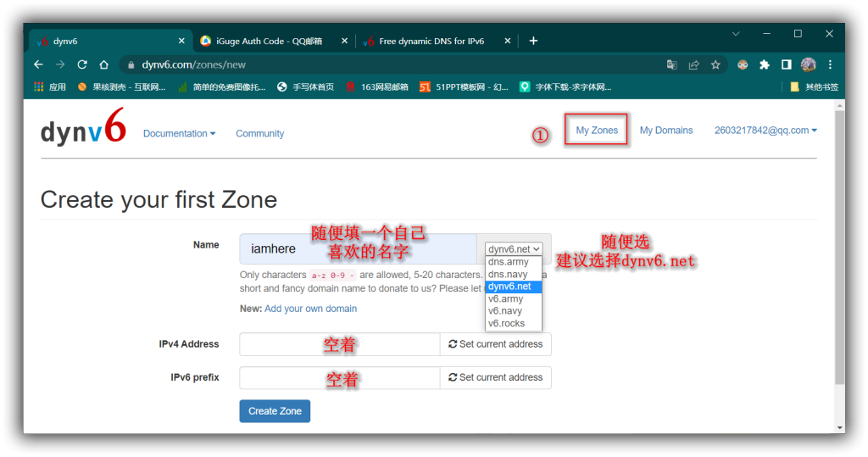Select v6.army from the domain list

513,298
